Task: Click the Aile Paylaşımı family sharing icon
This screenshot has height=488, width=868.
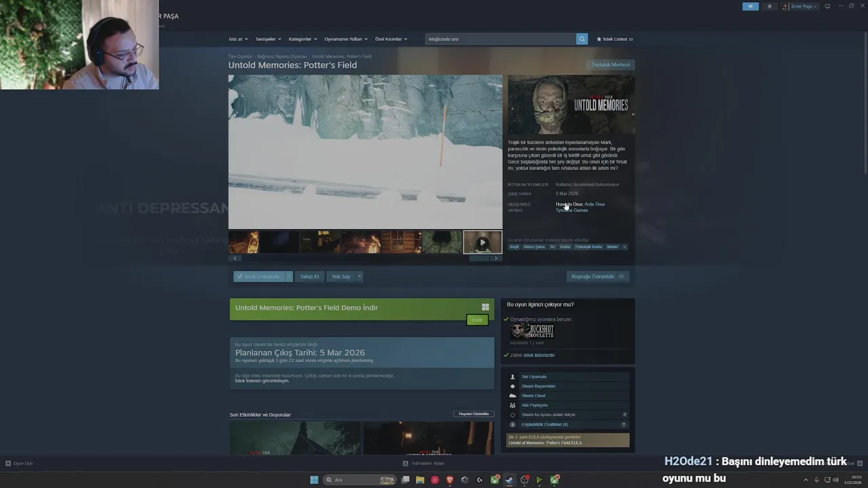Action: 513,405
